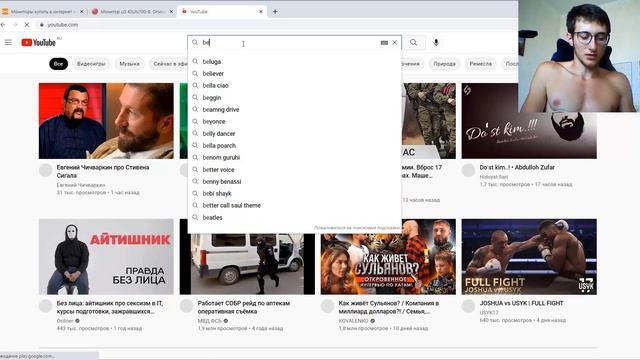This screenshot has height=360, width=640.
Task: Open the 'Айтишник' video thumbnail
Action: pyautogui.click(x=106, y=257)
